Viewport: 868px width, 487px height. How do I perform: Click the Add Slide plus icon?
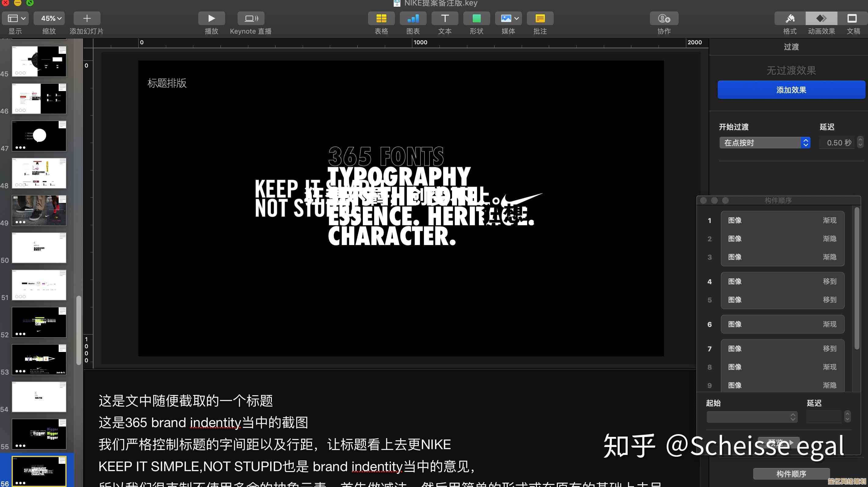(x=87, y=18)
